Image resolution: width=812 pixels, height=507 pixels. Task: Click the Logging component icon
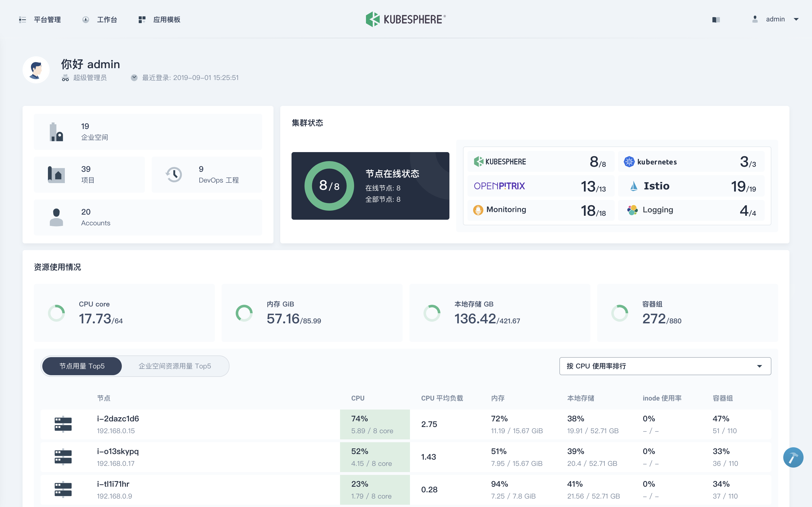click(631, 210)
